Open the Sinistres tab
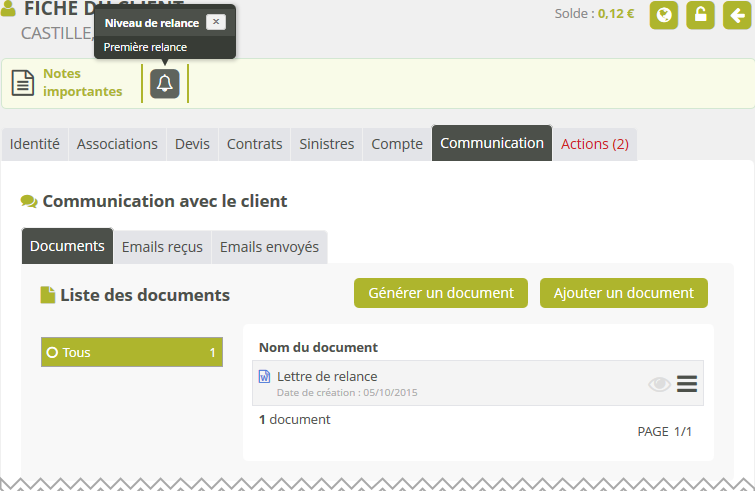 point(327,144)
